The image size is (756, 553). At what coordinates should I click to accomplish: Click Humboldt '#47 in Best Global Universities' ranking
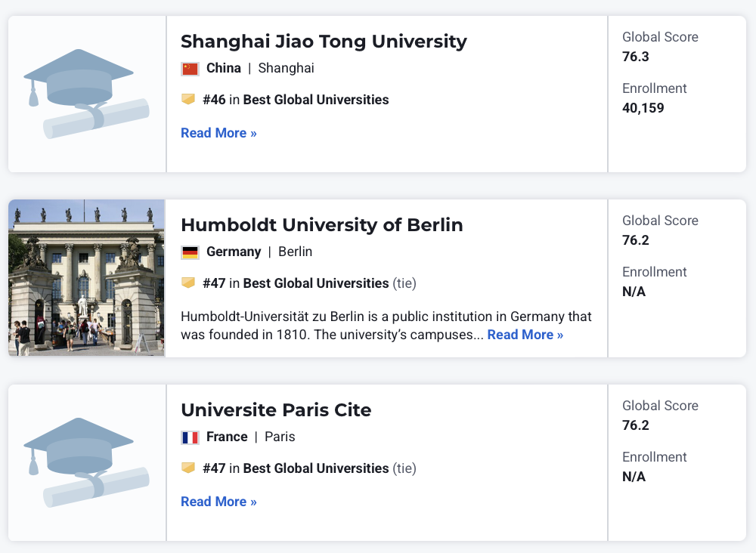click(309, 283)
